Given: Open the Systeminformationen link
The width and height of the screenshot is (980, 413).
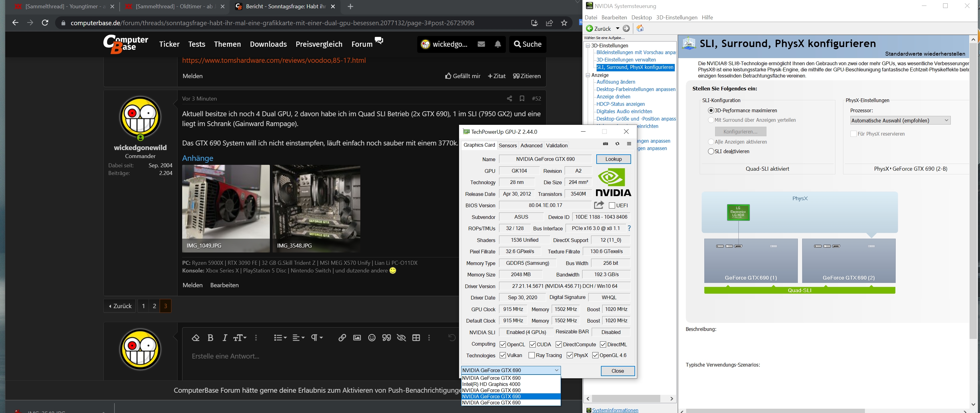Looking at the screenshot, I should pos(615,410).
